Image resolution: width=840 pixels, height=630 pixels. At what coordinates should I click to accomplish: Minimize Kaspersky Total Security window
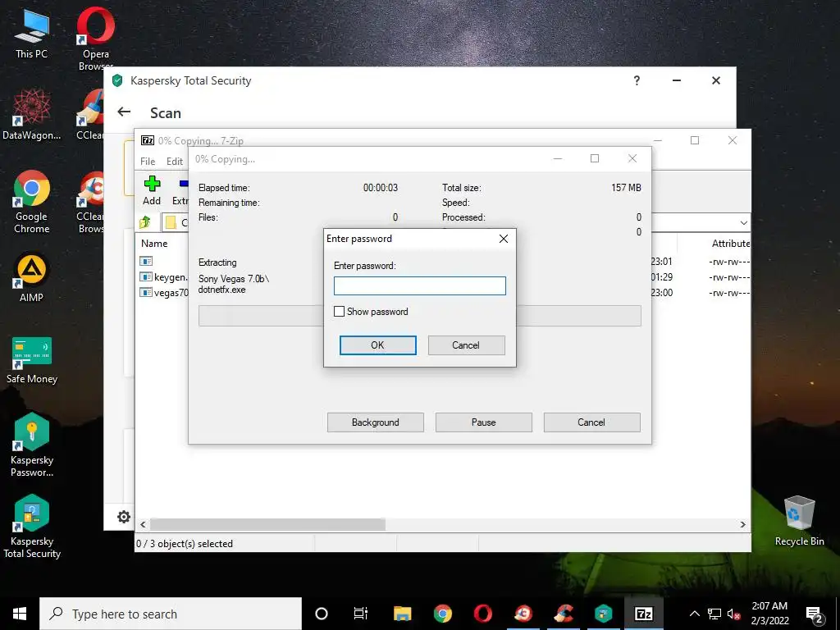click(677, 80)
